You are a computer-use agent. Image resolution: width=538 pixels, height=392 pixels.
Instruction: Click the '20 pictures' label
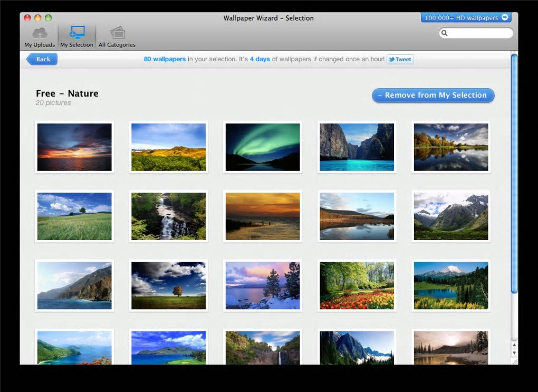(x=53, y=103)
